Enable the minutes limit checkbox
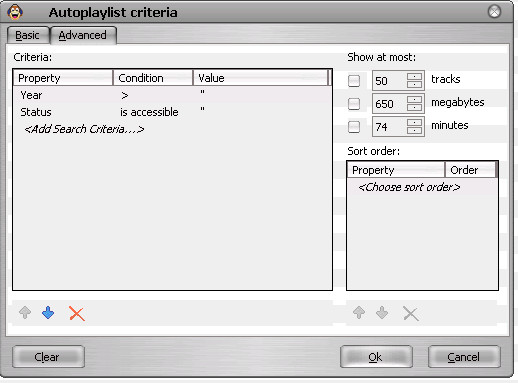This screenshot has height=383, width=518. [x=354, y=127]
